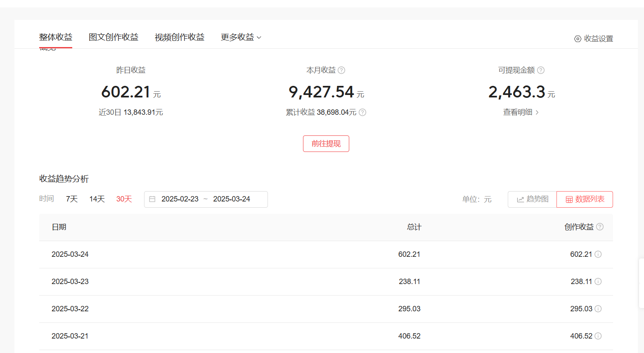Click the help icon beside 本月收益
The height and width of the screenshot is (353, 644).
341,70
